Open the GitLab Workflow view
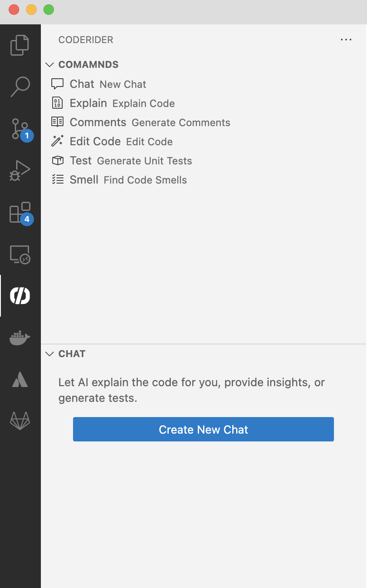This screenshot has width=367, height=588. 19,421
